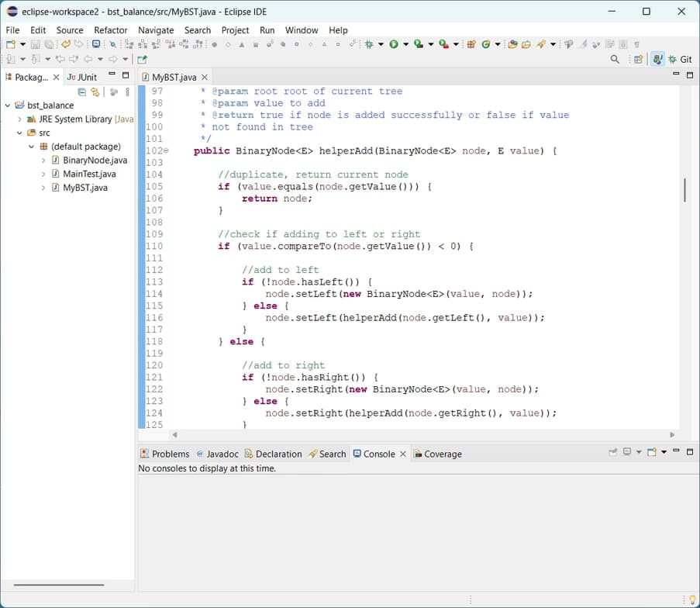Click the New Java Package icon
This screenshot has width=700, height=608.
471,44
